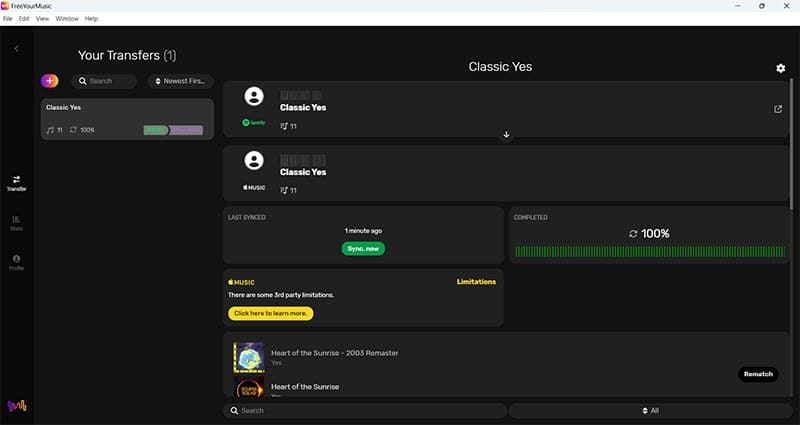Add a new transfer with the plus button

point(49,81)
